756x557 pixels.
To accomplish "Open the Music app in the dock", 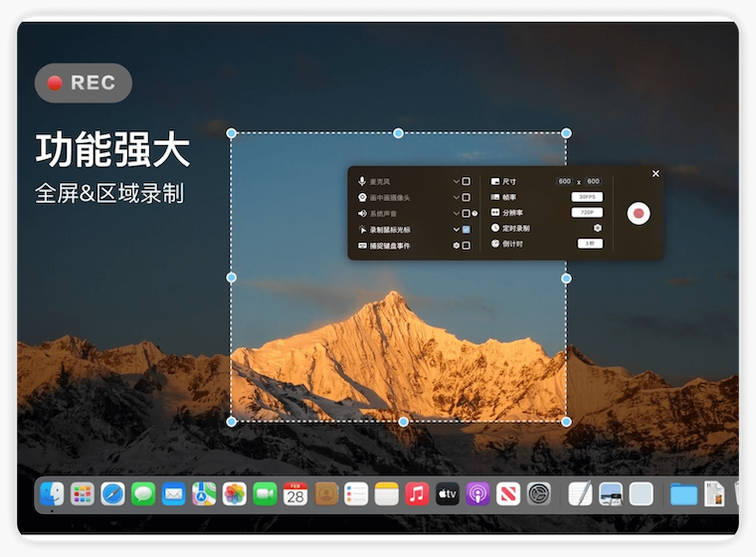I will point(417,493).
